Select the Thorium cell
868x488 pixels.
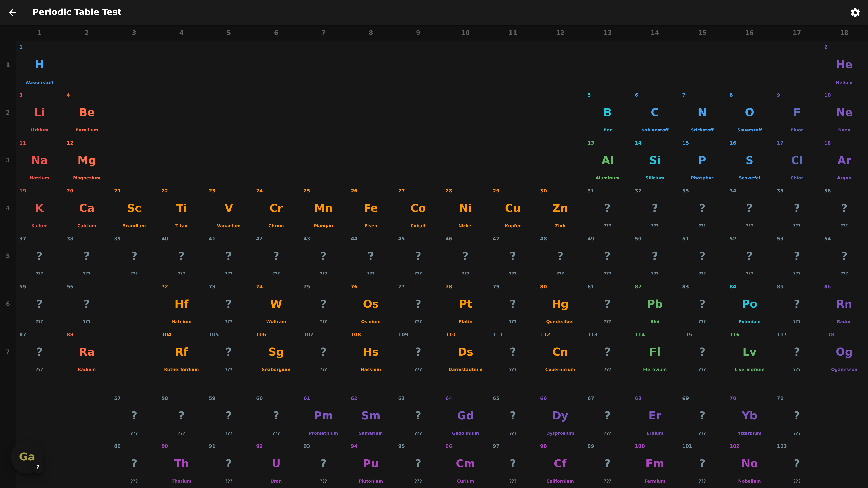181,464
